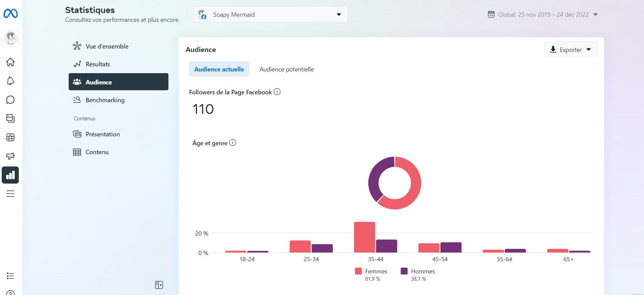This screenshot has width=644, height=295.
Task: Open the ads megaphone icon
Action: coord(10,156)
